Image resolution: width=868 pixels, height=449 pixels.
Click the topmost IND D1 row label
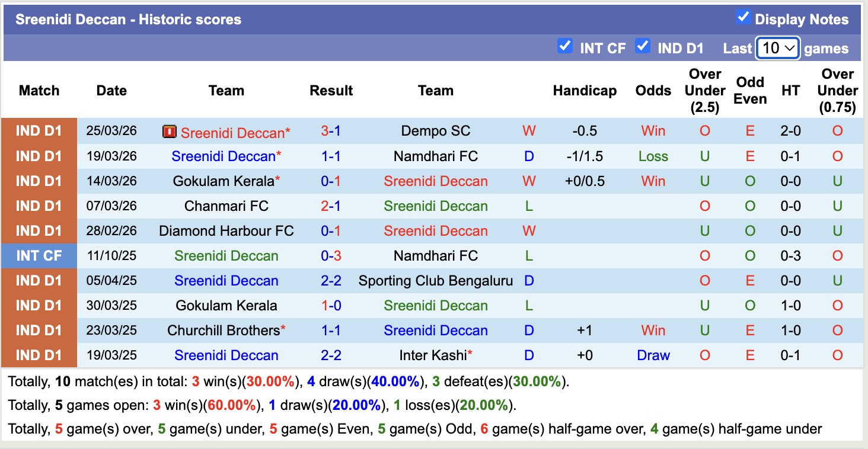39,132
